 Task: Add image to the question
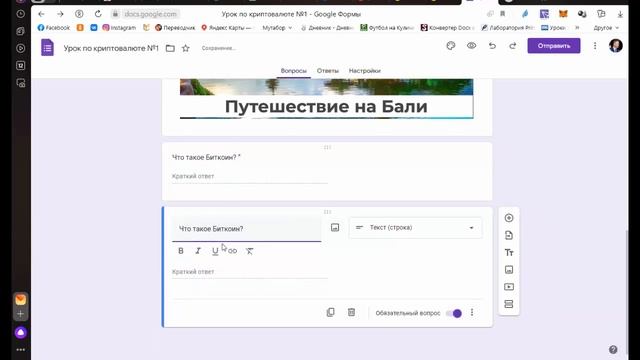pyautogui.click(x=335, y=228)
